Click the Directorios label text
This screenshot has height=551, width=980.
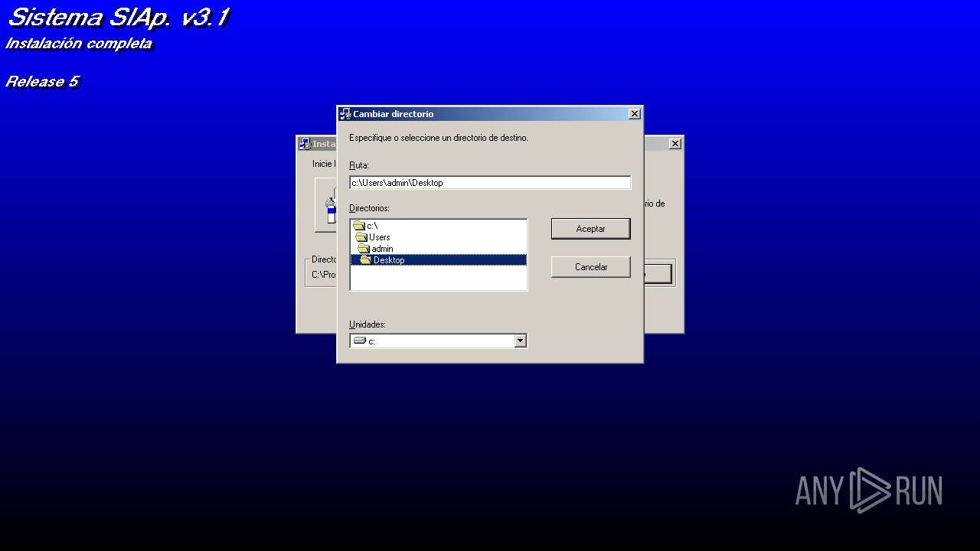click(x=369, y=208)
